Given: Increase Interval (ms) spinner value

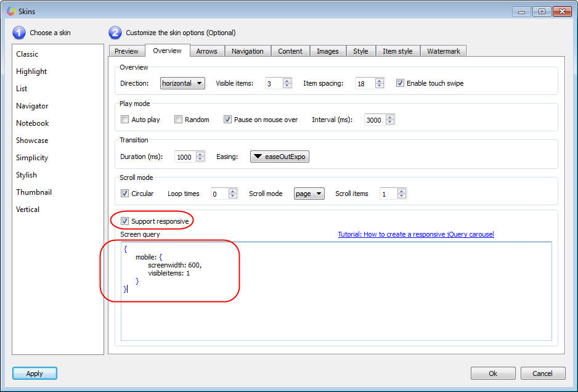Looking at the screenshot, I should [389, 116].
